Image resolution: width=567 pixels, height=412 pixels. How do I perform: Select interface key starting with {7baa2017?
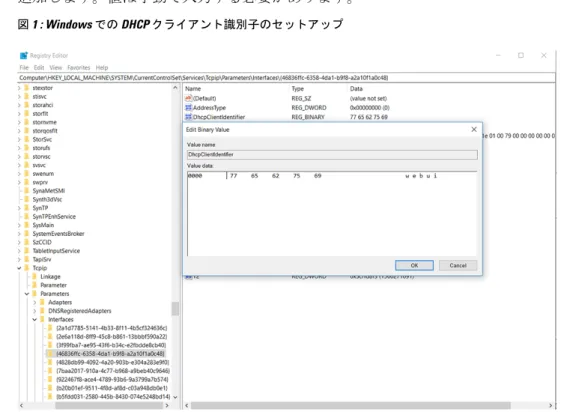click(x=113, y=371)
